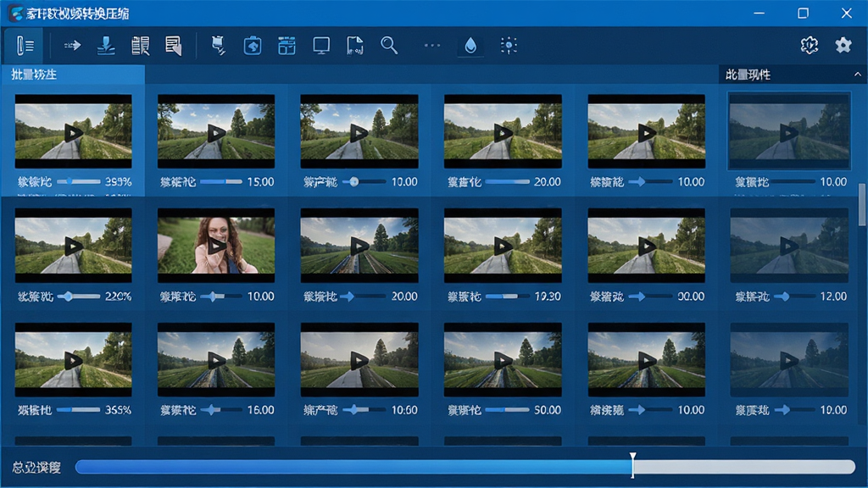Open the stacked documents list icon
This screenshot has width=868, height=488.
pyautogui.click(x=140, y=46)
